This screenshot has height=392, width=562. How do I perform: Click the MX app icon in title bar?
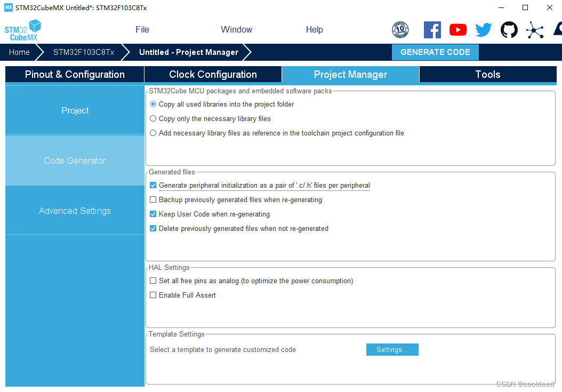point(8,7)
